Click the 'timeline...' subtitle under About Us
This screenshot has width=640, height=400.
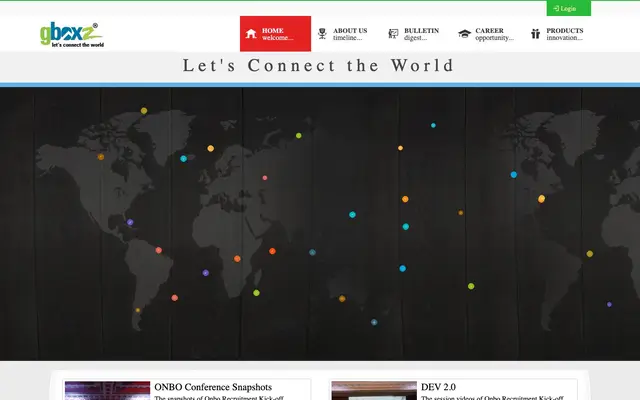(x=347, y=38)
